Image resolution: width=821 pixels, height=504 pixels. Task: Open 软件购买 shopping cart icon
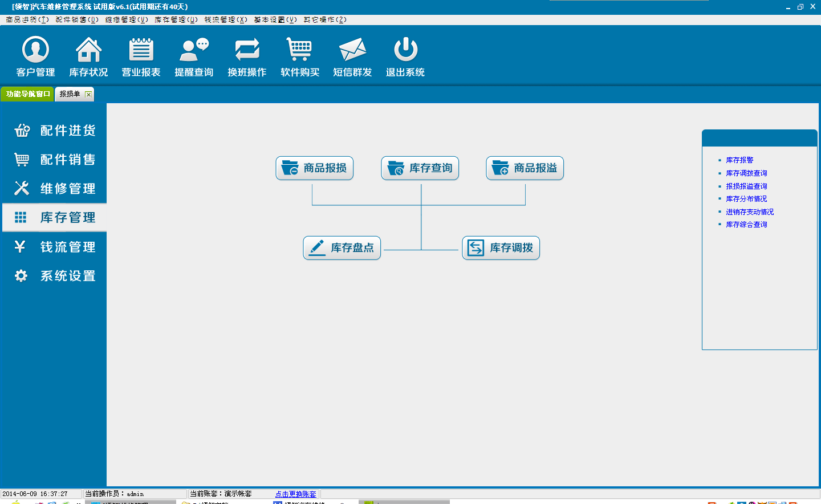[299, 50]
